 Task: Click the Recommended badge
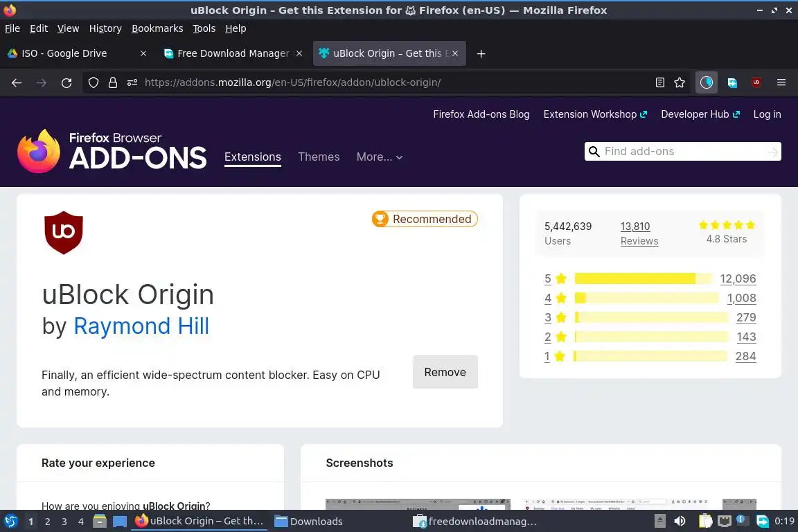(x=425, y=219)
